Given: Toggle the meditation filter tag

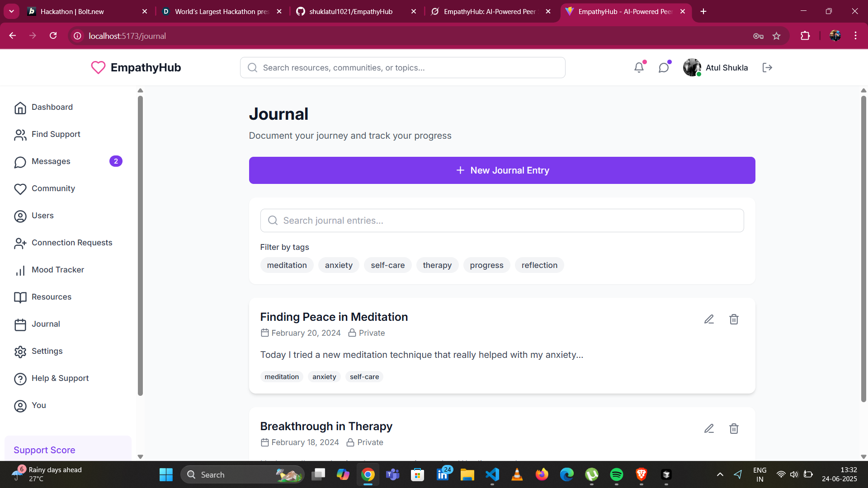Looking at the screenshot, I should (x=287, y=265).
